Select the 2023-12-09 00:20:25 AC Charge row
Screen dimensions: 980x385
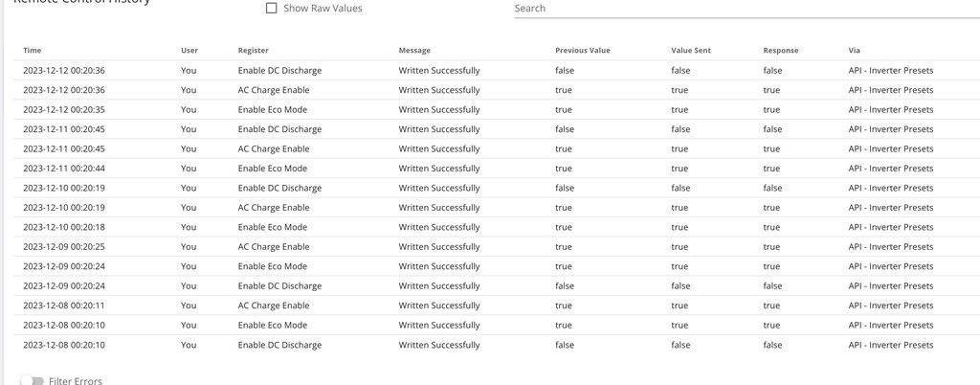point(64,247)
